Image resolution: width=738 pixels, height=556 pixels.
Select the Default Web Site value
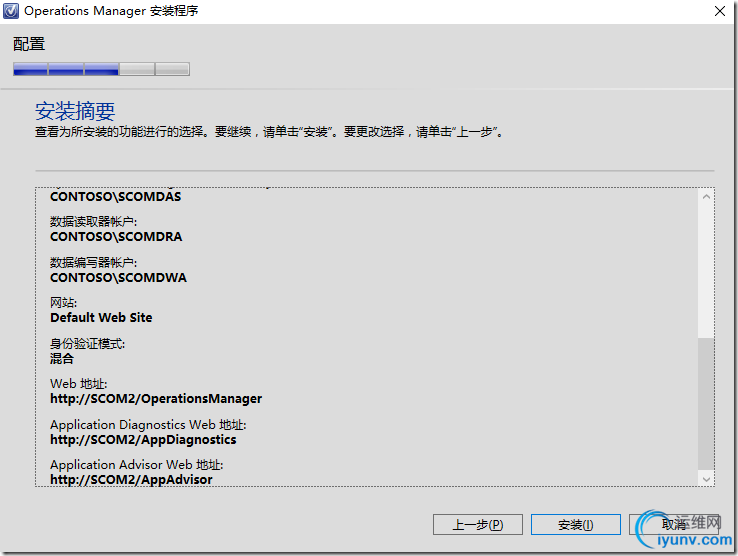[x=101, y=318]
